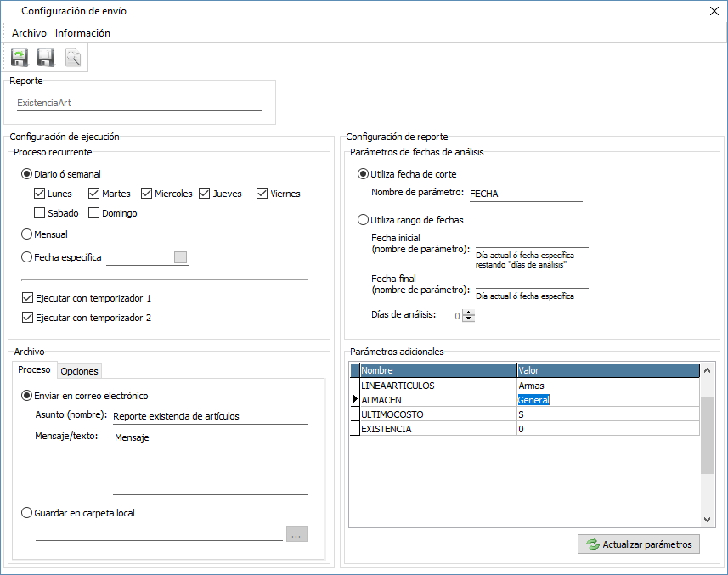Select the Mensual radio option

tap(28, 234)
